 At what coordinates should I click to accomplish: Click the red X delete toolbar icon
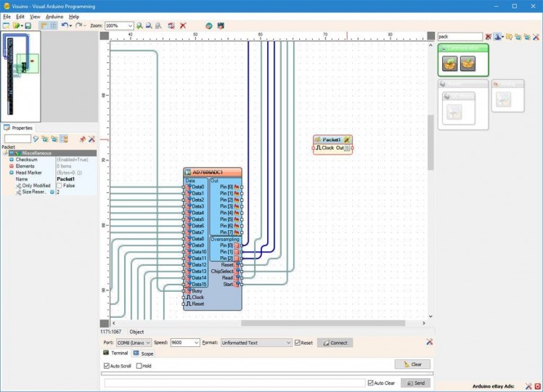point(183,25)
